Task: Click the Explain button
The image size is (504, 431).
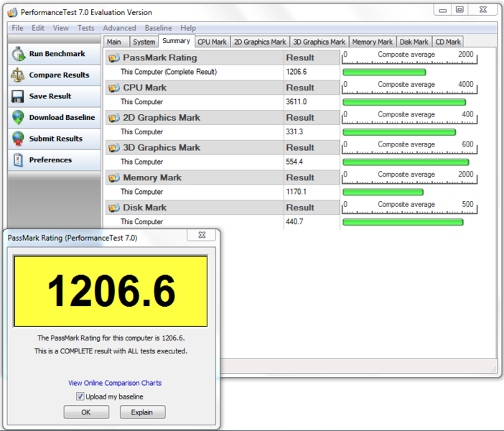Action: point(142,412)
